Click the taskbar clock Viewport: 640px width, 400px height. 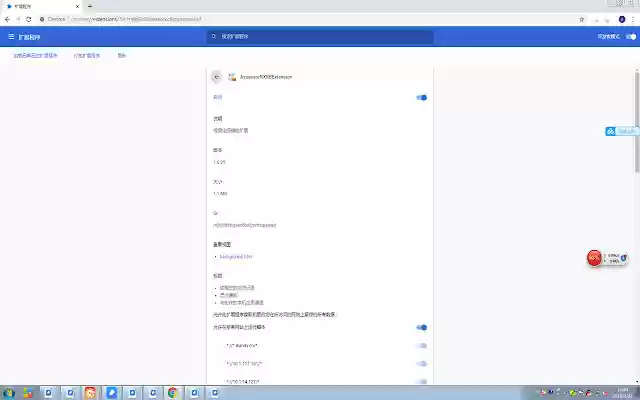622,393
